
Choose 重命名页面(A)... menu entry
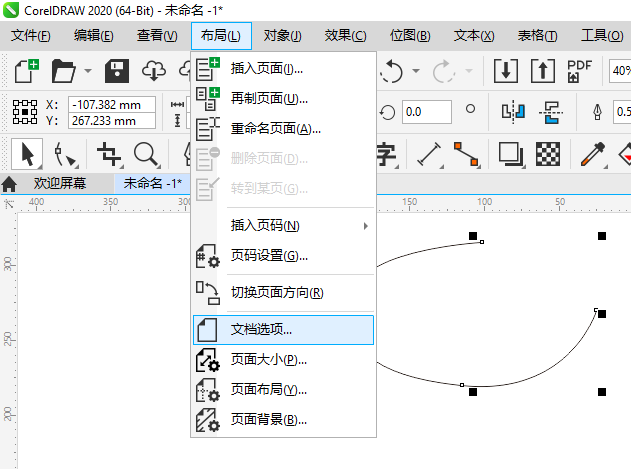pyautogui.click(x=283, y=129)
